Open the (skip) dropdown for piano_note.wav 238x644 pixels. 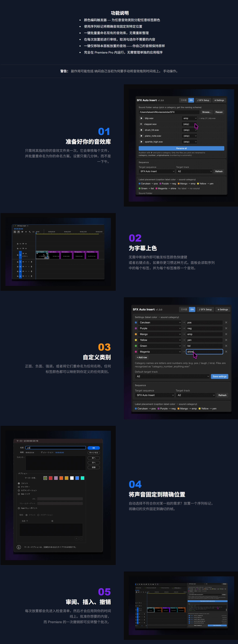click(x=190, y=136)
